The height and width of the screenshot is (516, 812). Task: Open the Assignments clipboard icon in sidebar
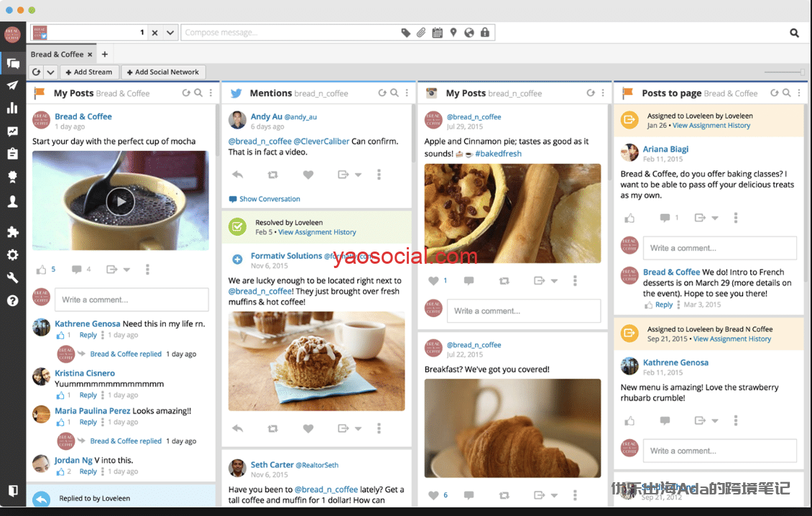coord(12,154)
